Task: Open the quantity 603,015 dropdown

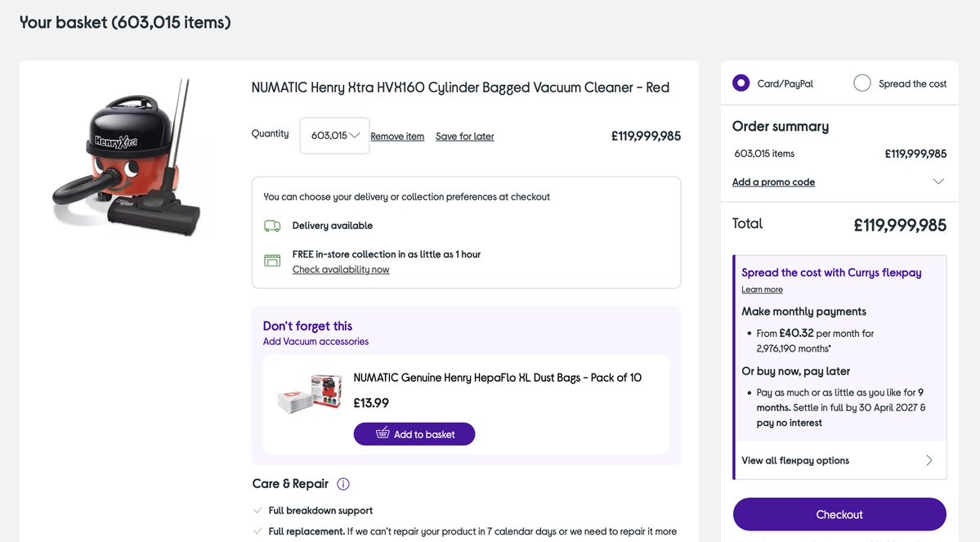Action: pyautogui.click(x=334, y=136)
